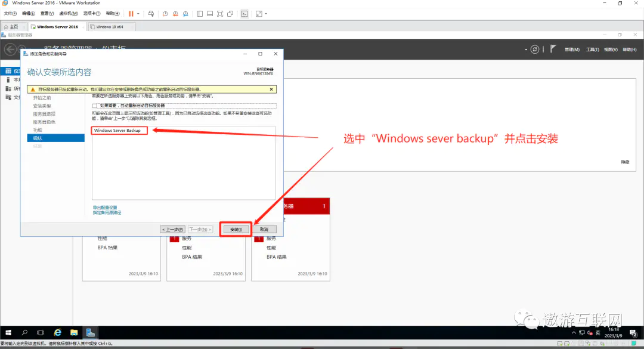Open the Action Center notification icon

[633, 333]
